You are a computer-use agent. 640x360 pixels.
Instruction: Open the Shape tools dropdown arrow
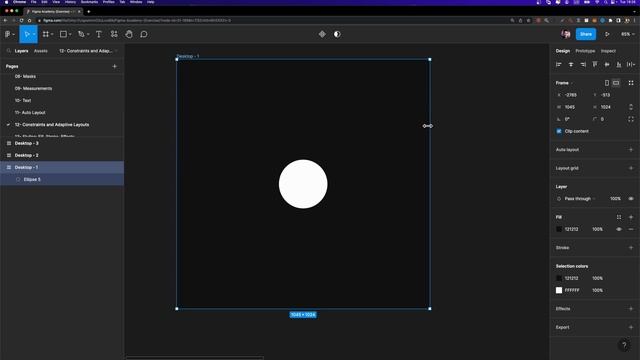pos(70,35)
